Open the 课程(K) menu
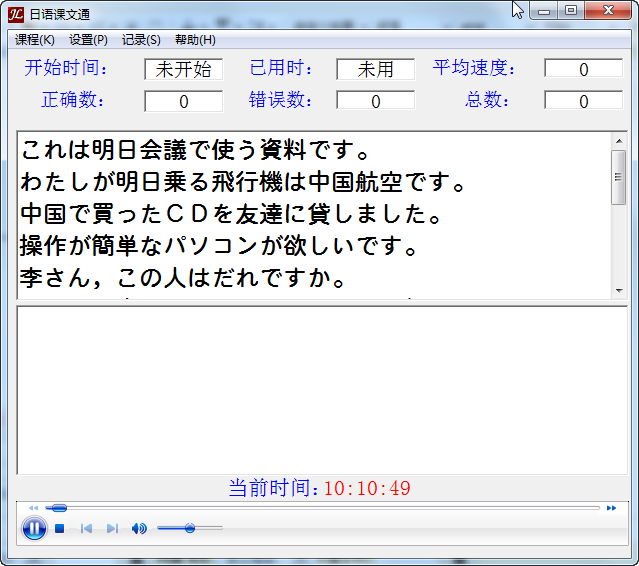The height and width of the screenshot is (566, 639). coord(35,40)
